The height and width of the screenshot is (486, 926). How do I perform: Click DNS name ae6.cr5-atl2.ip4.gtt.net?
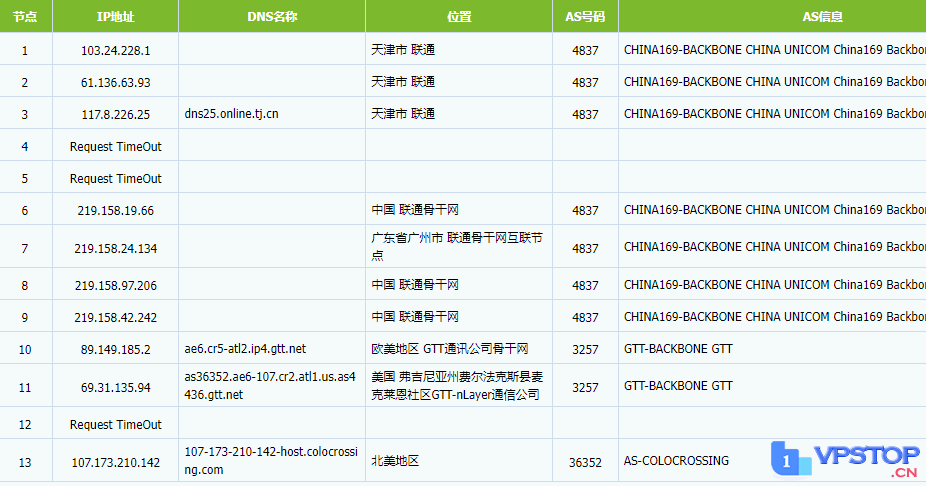[x=245, y=349]
